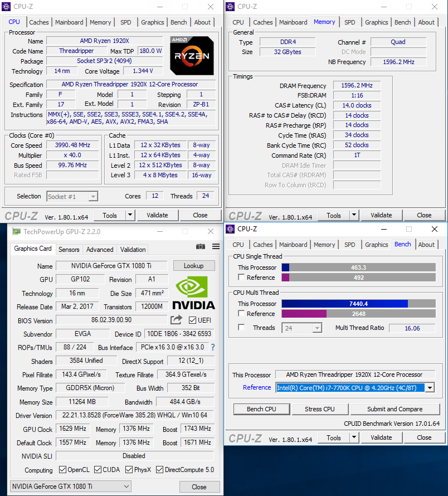Click the Level 3 cache value 4 x 8 MBytes
This screenshot has width=448, height=496.
click(x=160, y=175)
